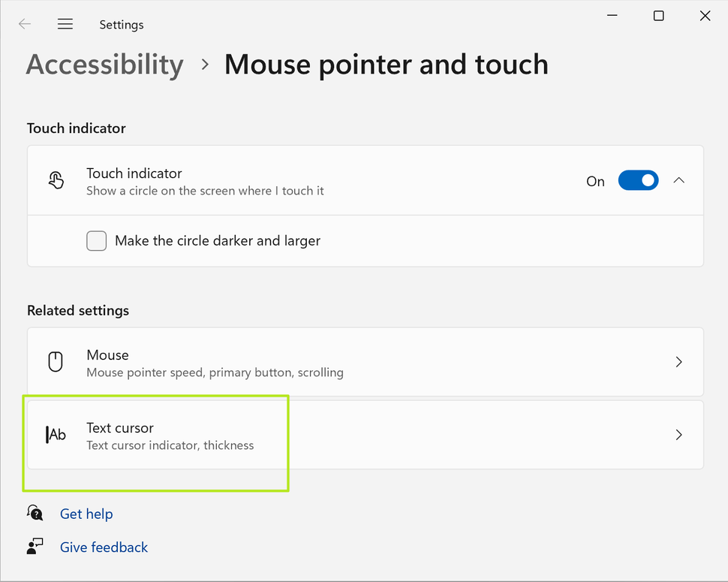The image size is (728, 582).
Task: Click the Text cursor 'Ab' icon
Action: point(56,434)
